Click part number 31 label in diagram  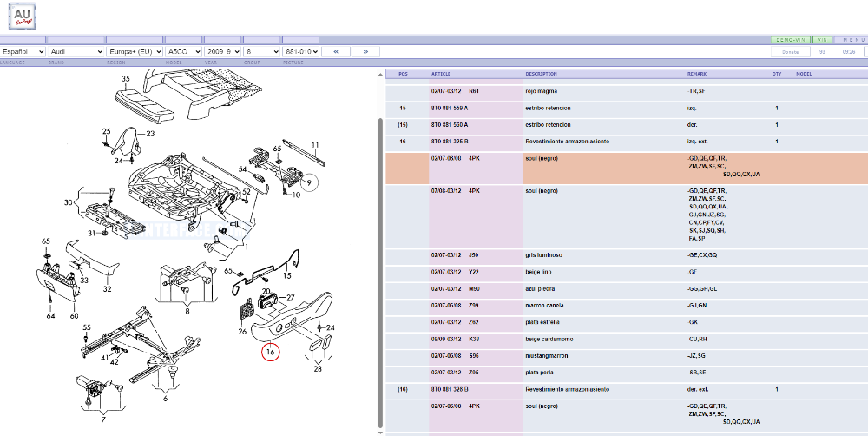click(92, 233)
